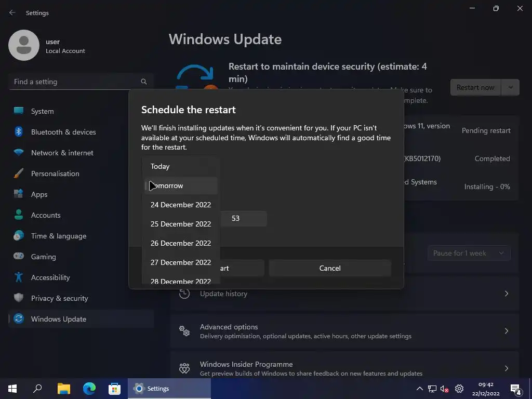Expand the Windows Insider Programme chevron
Screen dimensions: 532x399
tap(506, 368)
